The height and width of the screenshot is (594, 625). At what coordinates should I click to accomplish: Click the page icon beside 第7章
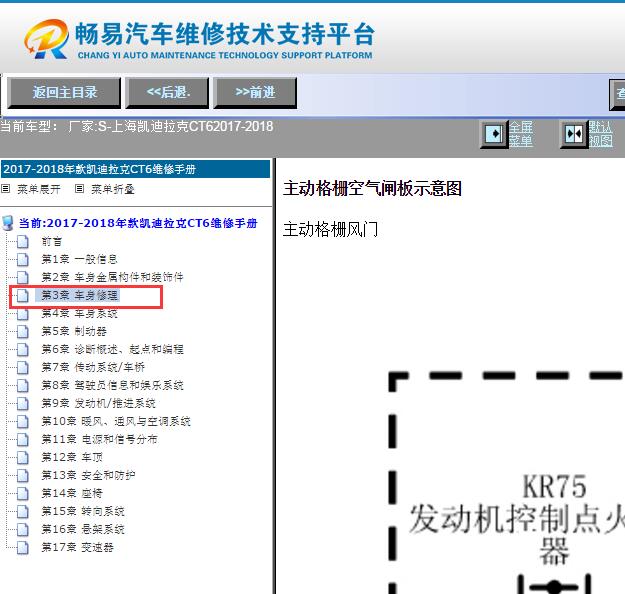23,367
